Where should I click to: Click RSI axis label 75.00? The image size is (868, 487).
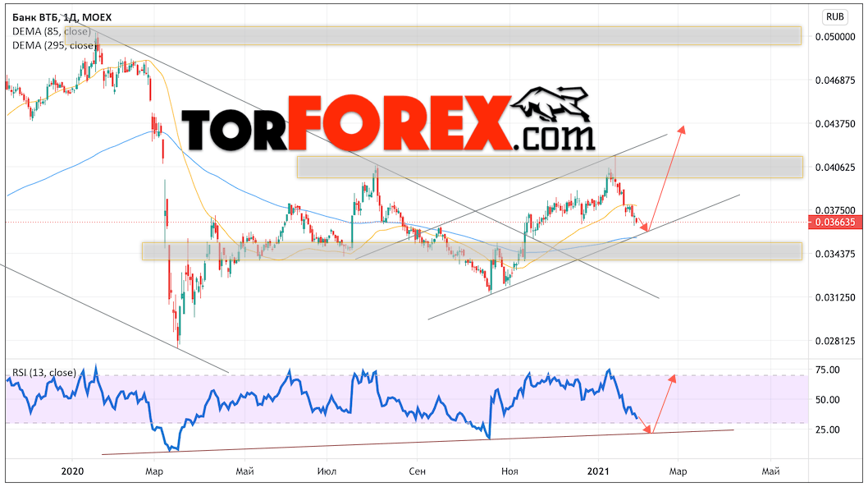[828, 370]
